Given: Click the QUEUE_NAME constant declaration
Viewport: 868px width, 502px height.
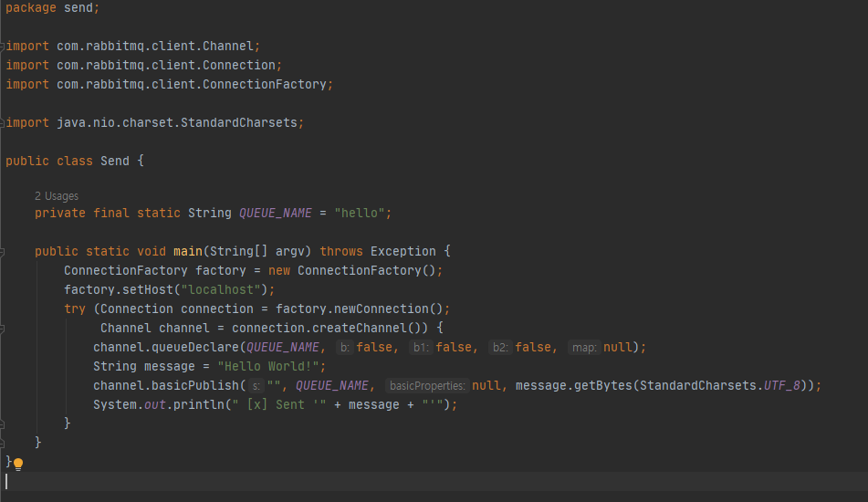Looking at the screenshot, I should coord(276,213).
